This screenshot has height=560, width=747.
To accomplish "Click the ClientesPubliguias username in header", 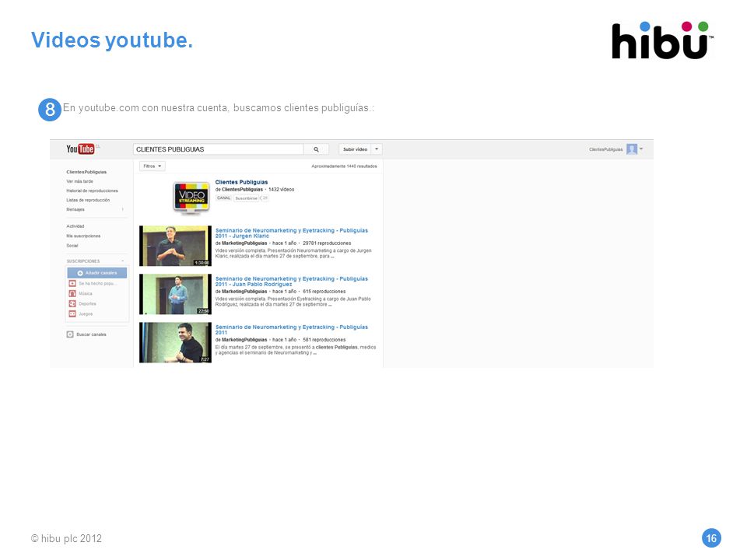I will coord(605,149).
